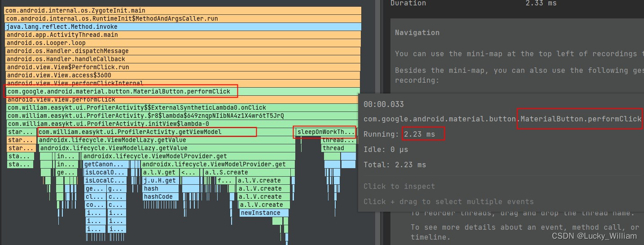
Task: Select android.os.Handler.handleCallback frame
Action: 183,59
